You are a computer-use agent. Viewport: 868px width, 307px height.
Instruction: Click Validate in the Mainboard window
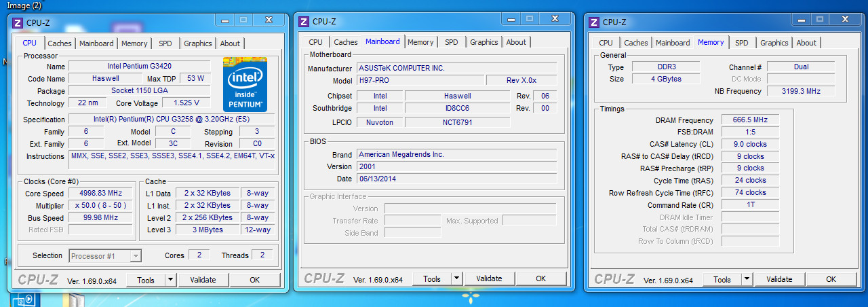490,278
